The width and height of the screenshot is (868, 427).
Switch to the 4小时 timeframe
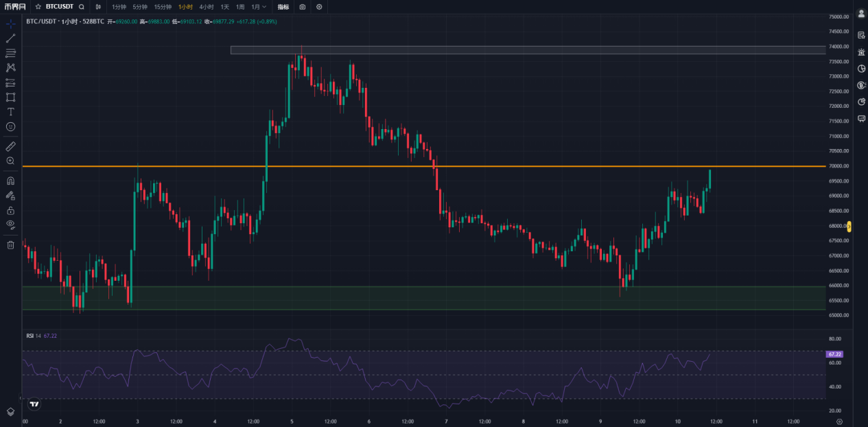click(x=206, y=7)
